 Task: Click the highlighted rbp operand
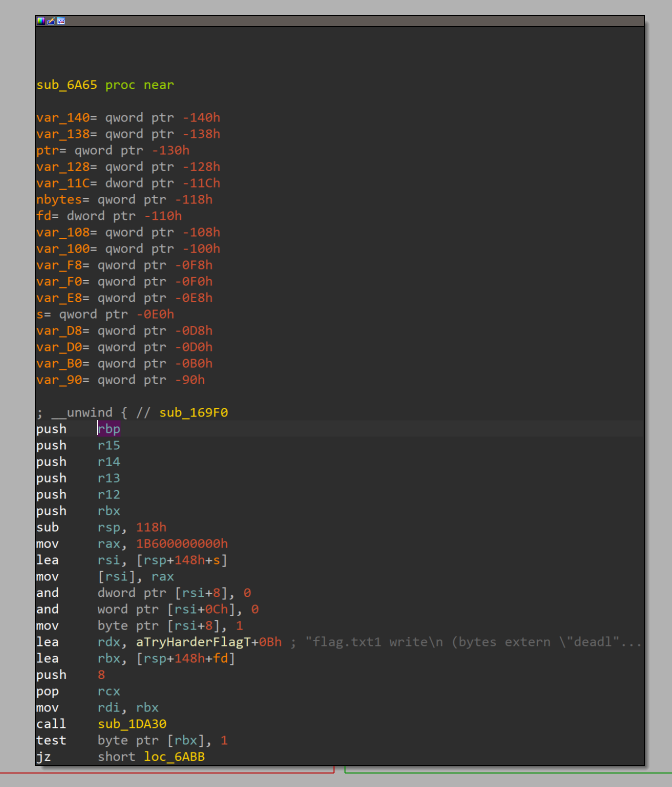pos(109,429)
